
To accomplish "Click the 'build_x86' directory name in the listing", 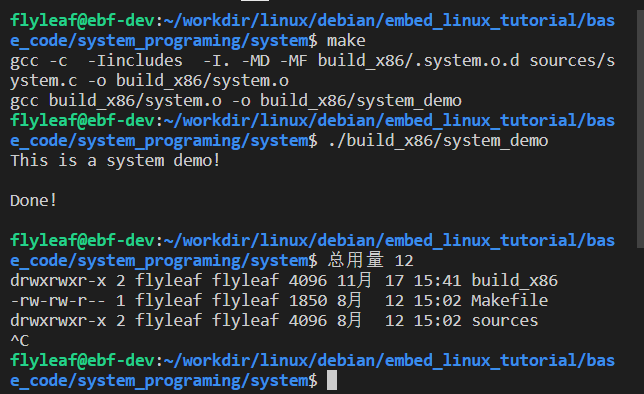I will [515, 281].
